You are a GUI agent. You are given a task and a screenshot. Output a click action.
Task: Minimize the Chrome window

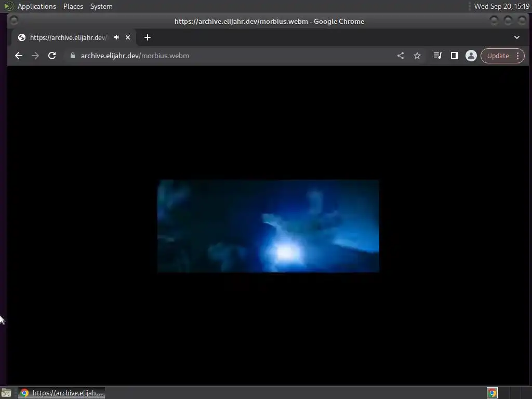tap(494, 21)
